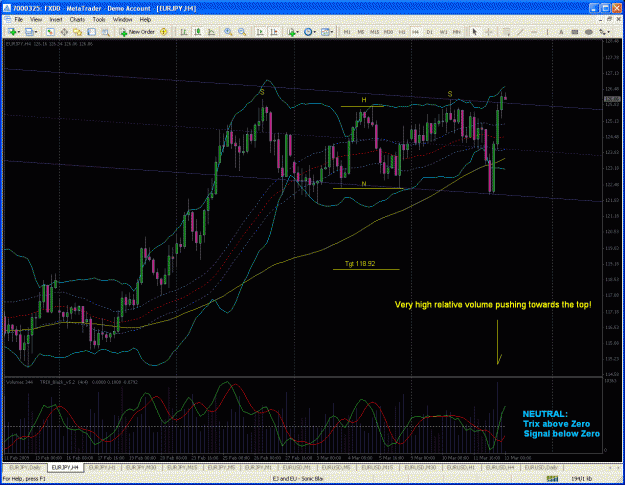Viewport: 625px width, 485px height.
Task: Toggle the Terminal window icon
Action: (x=91, y=32)
